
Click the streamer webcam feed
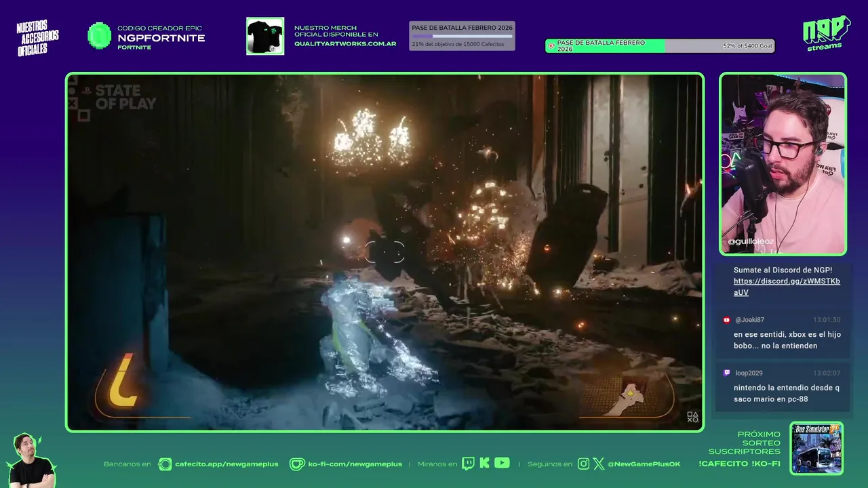[x=783, y=164]
